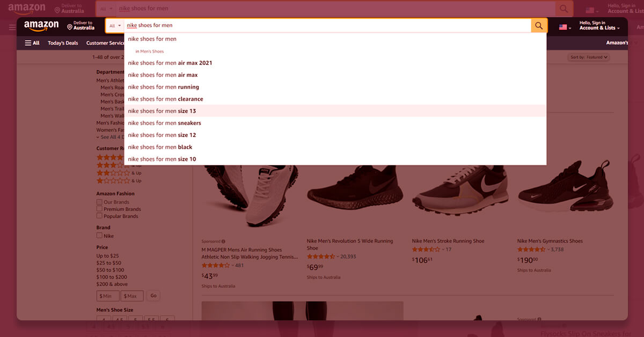The height and width of the screenshot is (337, 644).
Task: Click star rating of M MAGPER running shoes
Action: [x=216, y=265]
